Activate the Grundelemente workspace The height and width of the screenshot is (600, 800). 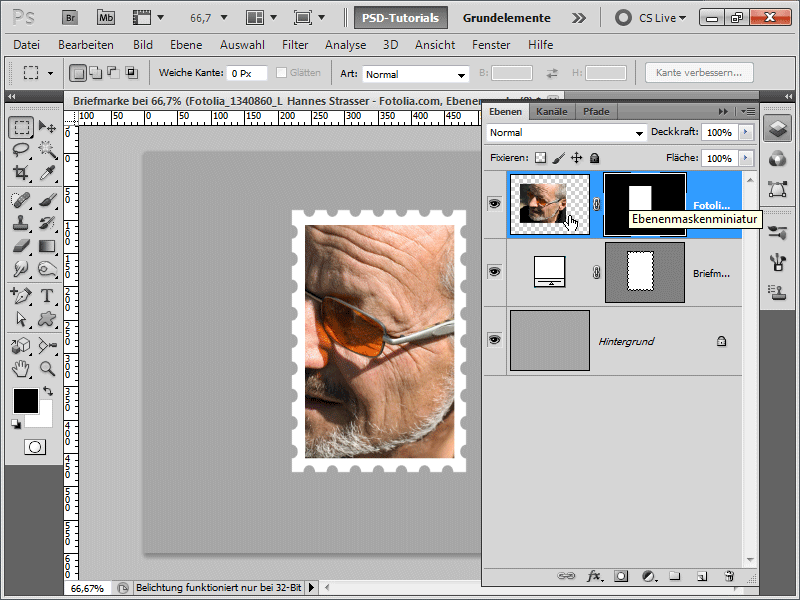(x=507, y=18)
